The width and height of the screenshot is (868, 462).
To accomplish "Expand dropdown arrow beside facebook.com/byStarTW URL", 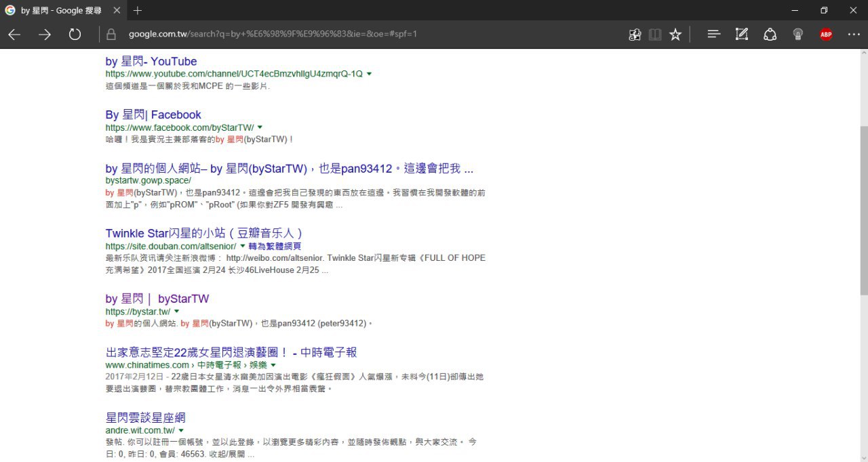I will [x=260, y=127].
